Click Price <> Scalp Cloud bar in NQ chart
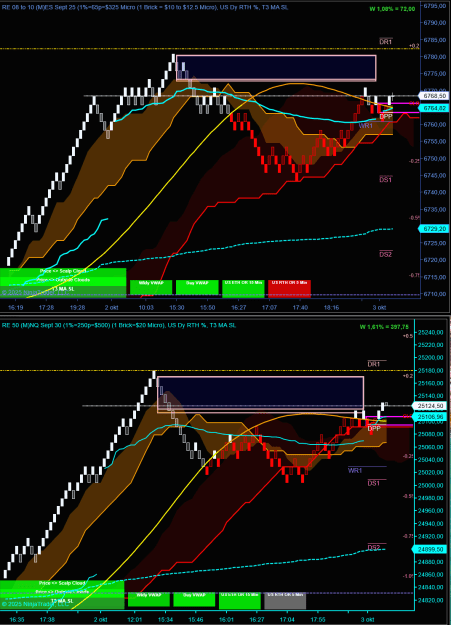The image size is (451, 625). click(62, 583)
